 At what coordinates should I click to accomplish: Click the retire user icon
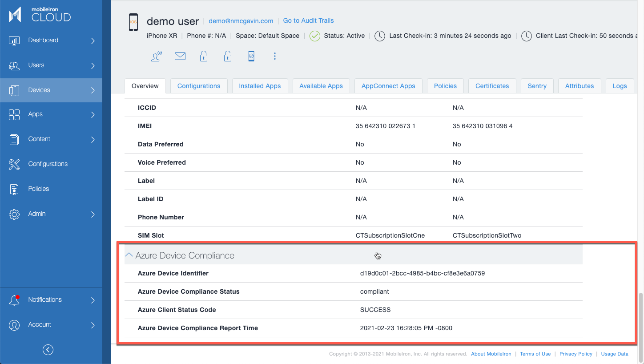point(156,56)
